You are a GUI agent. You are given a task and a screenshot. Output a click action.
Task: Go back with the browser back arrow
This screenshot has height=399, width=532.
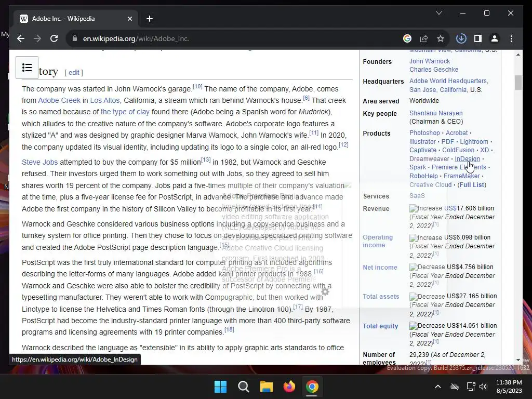[x=21, y=38]
